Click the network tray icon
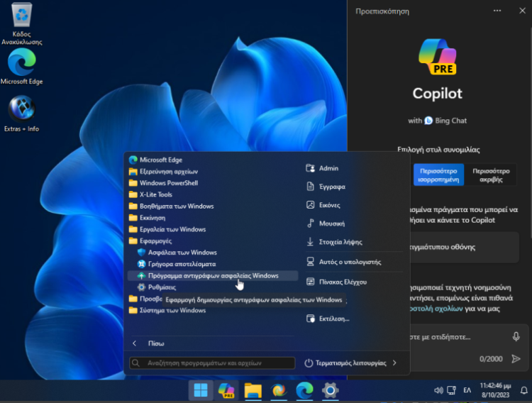 (x=452, y=390)
